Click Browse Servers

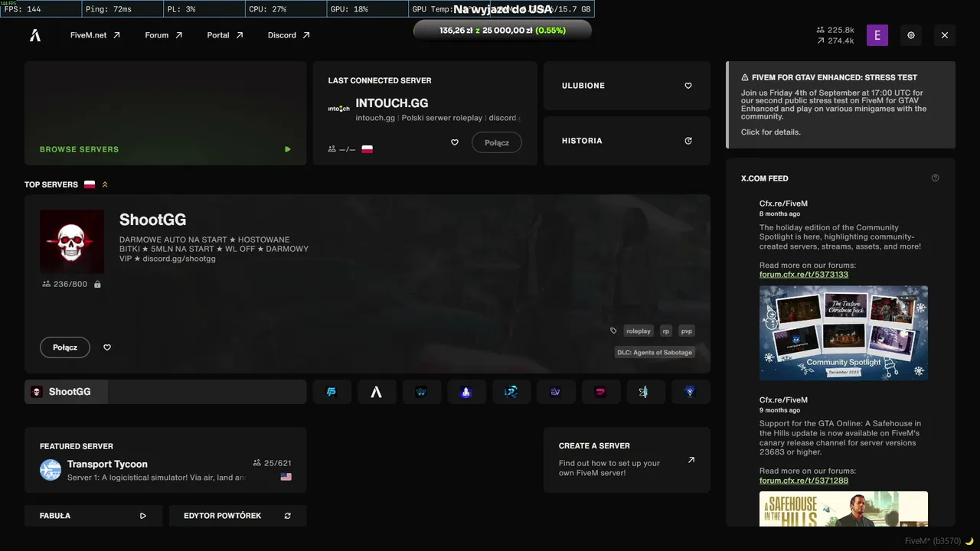(x=165, y=113)
